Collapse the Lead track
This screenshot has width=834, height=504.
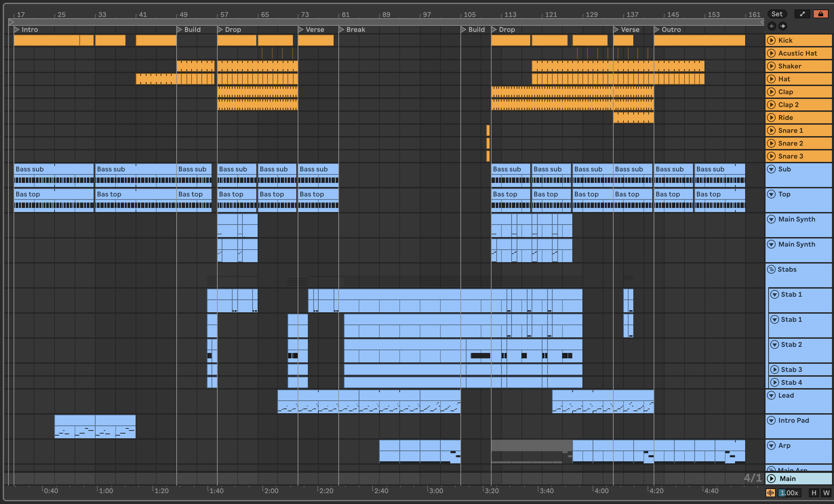pyautogui.click(x=771, y=395)
